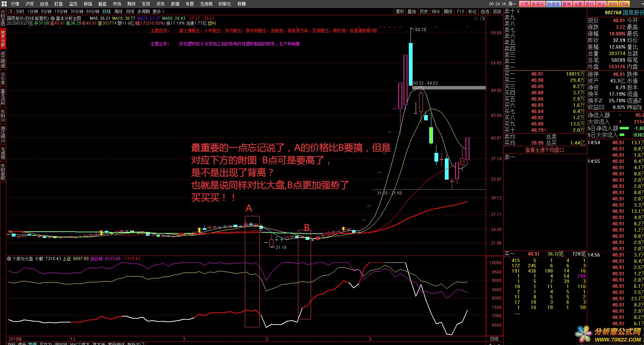Open F10 company info
Viewport: 644px width, 345px height.
pos(460,11)
